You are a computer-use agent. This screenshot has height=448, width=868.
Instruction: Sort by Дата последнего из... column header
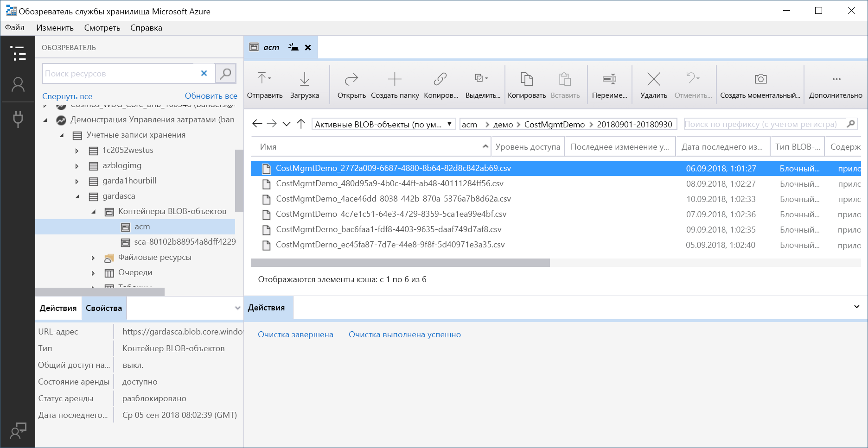point(722,146)
